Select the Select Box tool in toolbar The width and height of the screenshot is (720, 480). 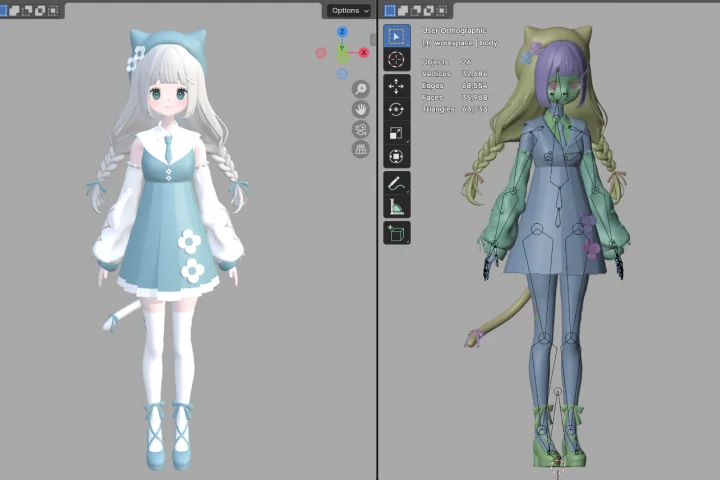pyautogui.click(x=396, y=37)
